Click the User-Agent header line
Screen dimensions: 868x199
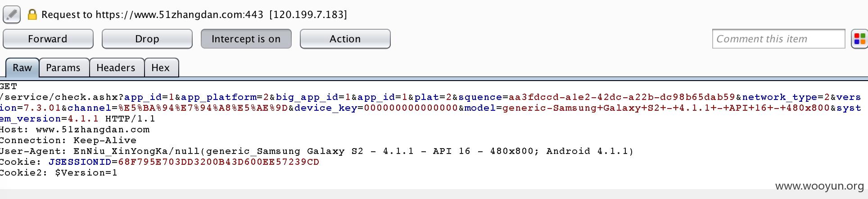click(316, 151)
